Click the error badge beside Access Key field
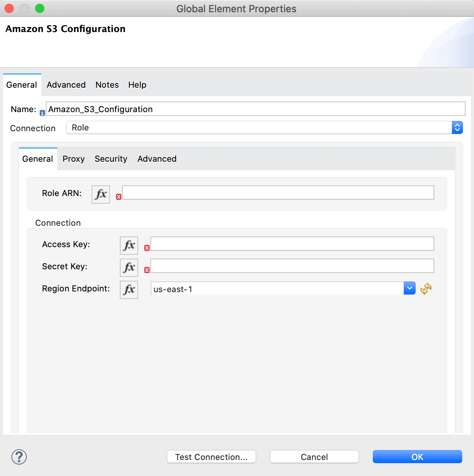 [147, 248]
